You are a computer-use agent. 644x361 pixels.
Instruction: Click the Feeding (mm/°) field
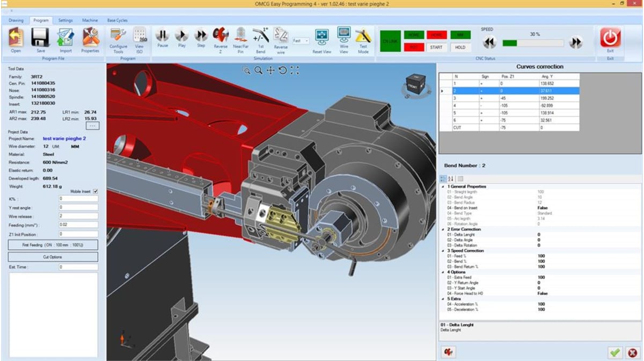(78, 225)
